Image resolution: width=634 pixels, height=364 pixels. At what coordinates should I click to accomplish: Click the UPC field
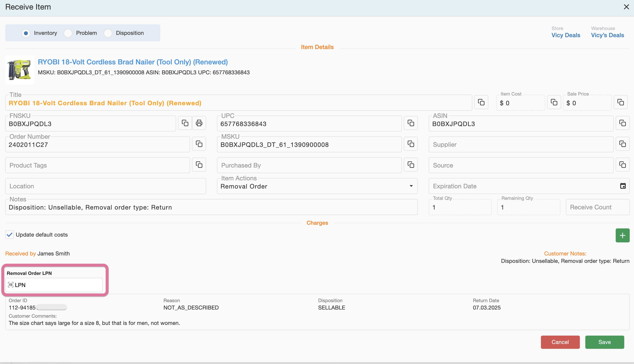pos(309,124)
